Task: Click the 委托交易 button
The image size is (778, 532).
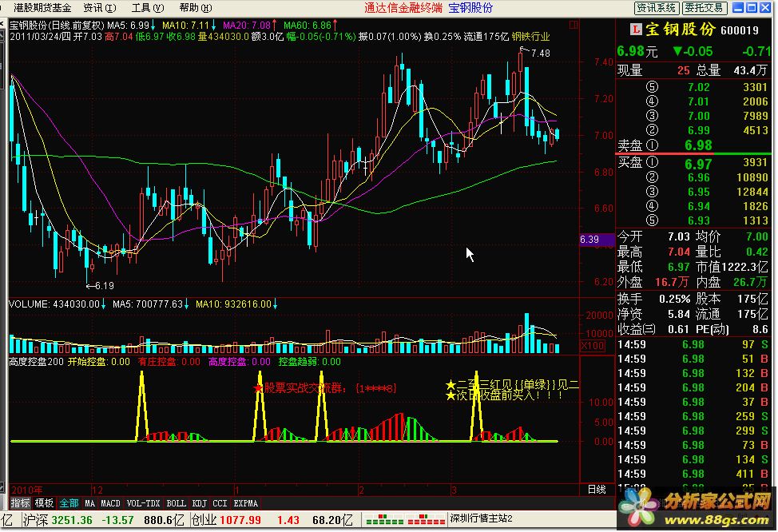Action: (x=704, y=7)
